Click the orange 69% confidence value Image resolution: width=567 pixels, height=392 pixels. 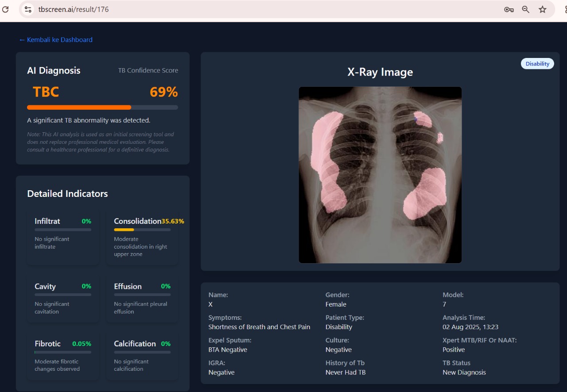click(163, 92)
